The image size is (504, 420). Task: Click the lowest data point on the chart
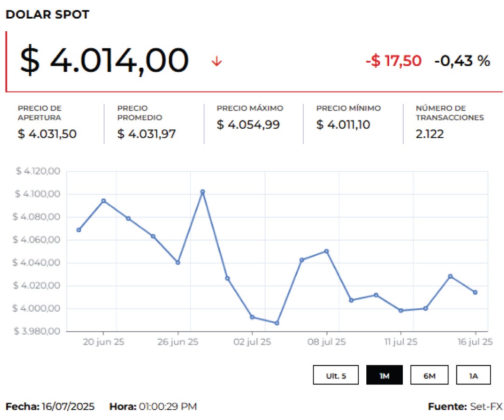(277, 323)
